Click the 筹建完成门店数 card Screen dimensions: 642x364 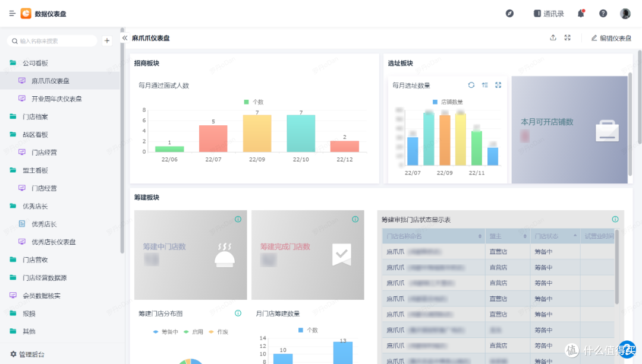tap(307, 255)
